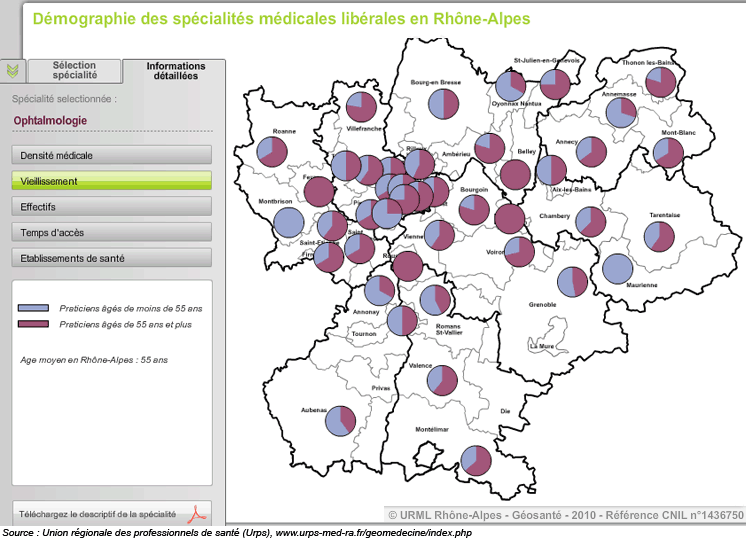This screenshot has height=540, width=746.
Task: Click the Thonon-les-Bains pie chart
Action: point(661,82)
